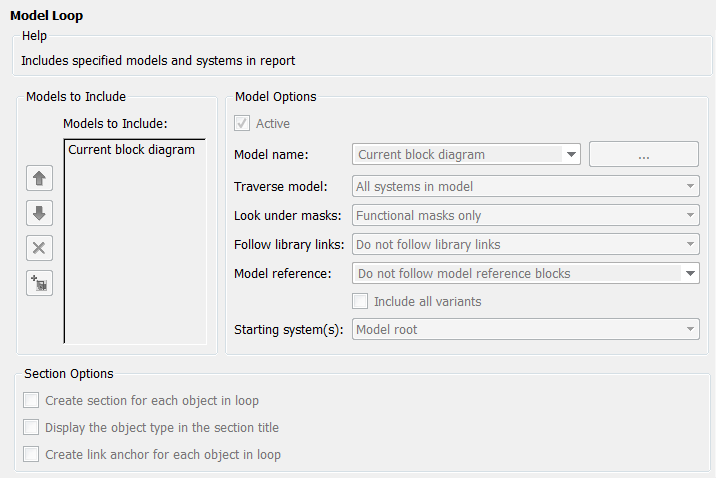The image size is (716, 478).
Task: Click the Model name text field
Action: [x=457, y=155]
